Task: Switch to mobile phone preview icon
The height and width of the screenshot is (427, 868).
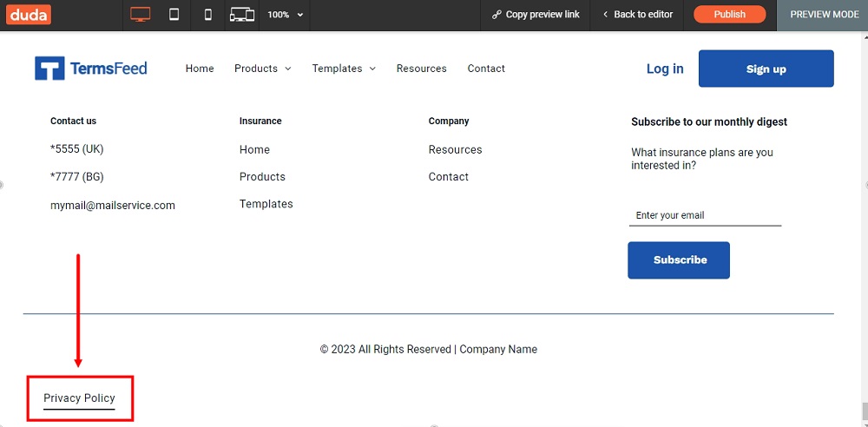Action: (x=208, y=15)
